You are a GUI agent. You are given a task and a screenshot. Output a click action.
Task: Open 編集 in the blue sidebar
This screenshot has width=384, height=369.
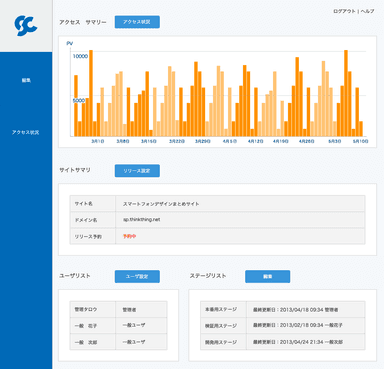point(26,80)
